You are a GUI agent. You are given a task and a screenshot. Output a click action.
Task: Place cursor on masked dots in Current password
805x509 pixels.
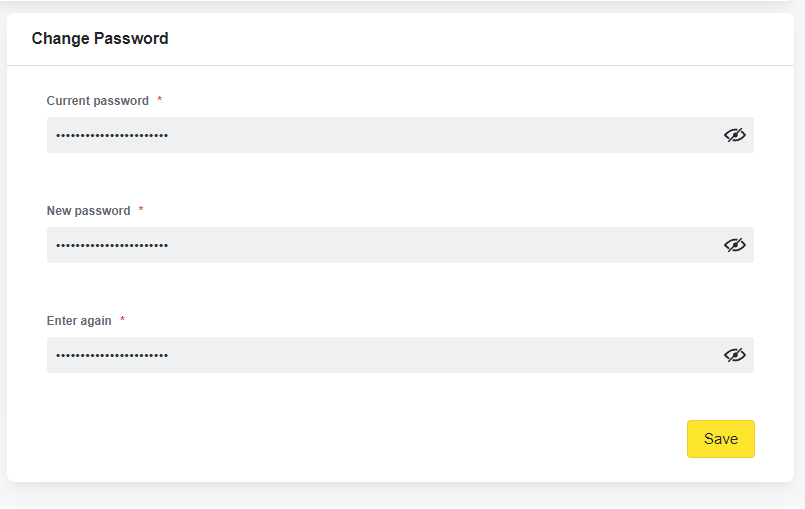pyautogui.click(x=112, y=136)
